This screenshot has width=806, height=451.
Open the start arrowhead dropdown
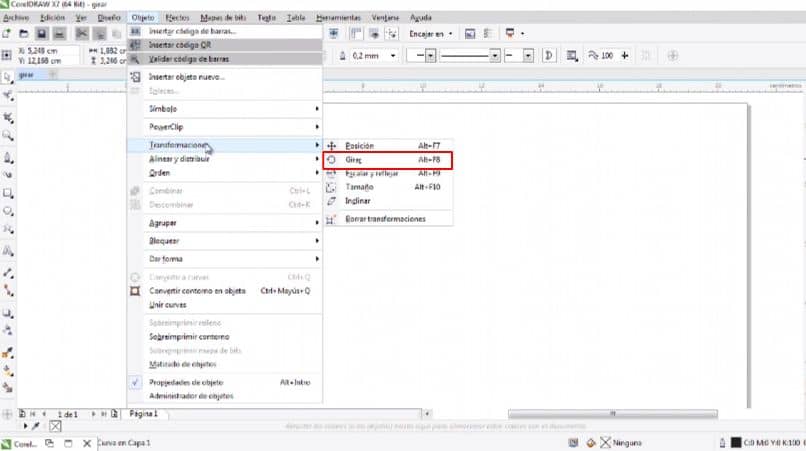point(430,56)
